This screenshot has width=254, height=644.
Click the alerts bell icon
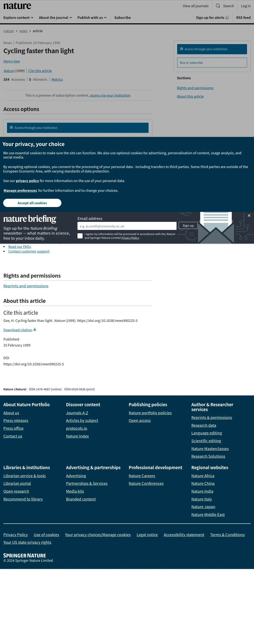[227, 18]
